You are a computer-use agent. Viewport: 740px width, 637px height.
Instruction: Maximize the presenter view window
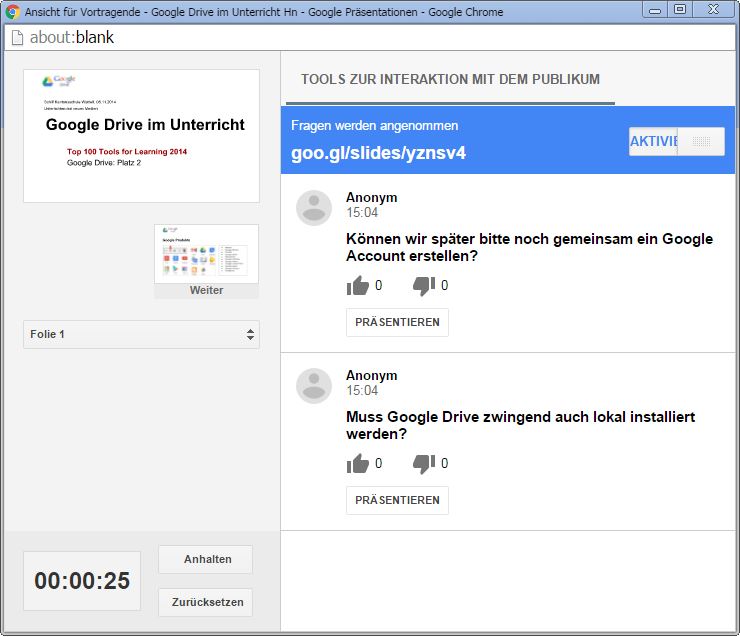pos(680,10)
